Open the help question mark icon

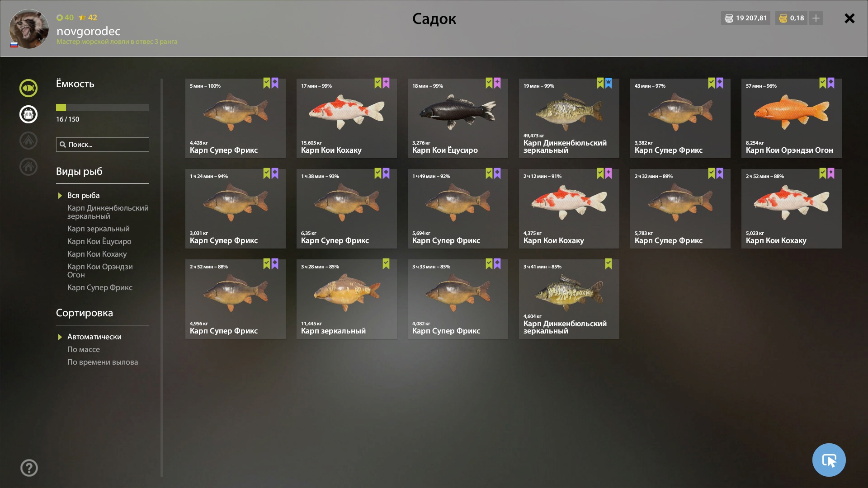[x=29, y=468]
